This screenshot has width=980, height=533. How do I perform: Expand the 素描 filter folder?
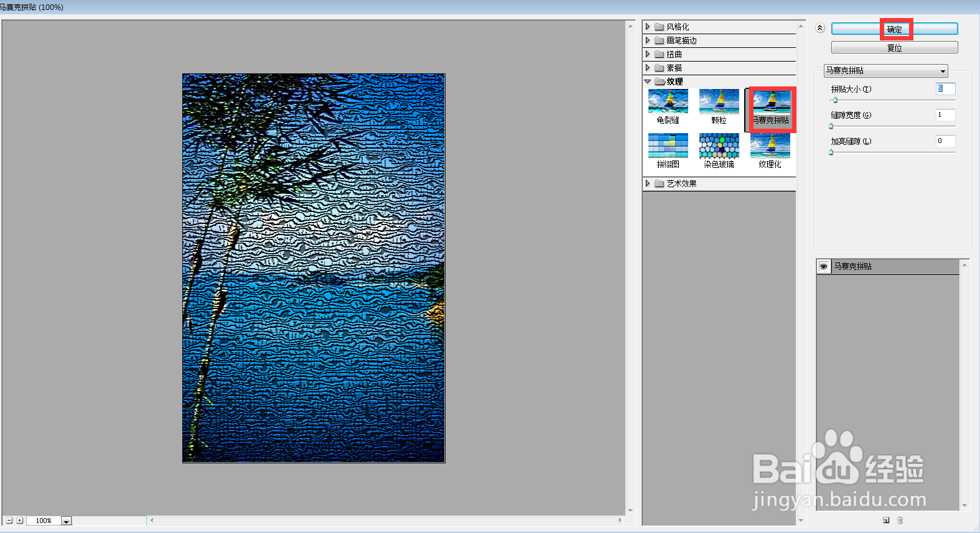[648, 68]
